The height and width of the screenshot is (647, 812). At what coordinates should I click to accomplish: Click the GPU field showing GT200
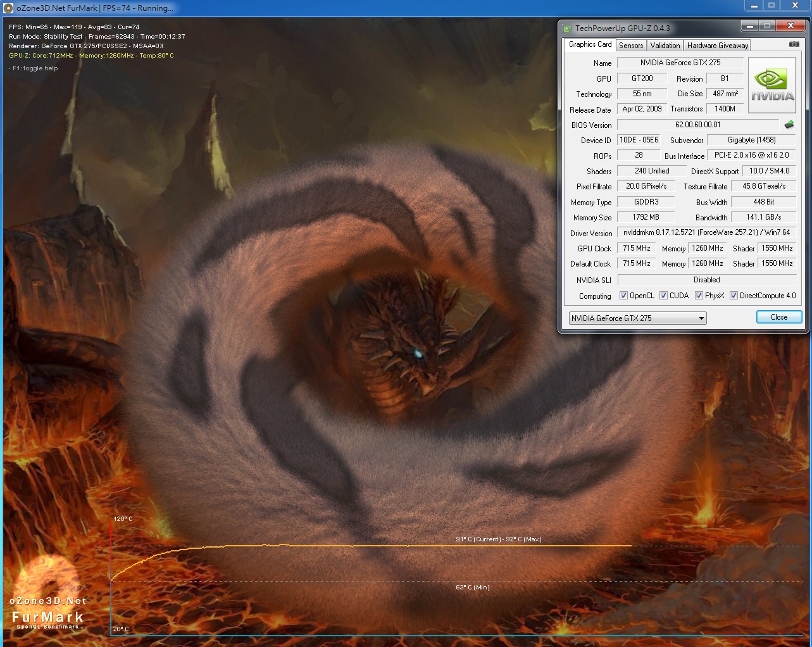coord(642,79)
